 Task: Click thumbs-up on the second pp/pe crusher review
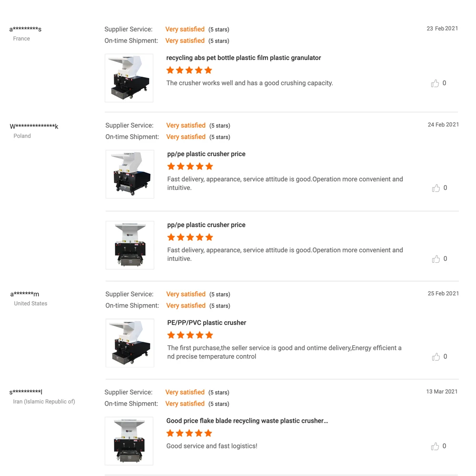click(436, 259)
